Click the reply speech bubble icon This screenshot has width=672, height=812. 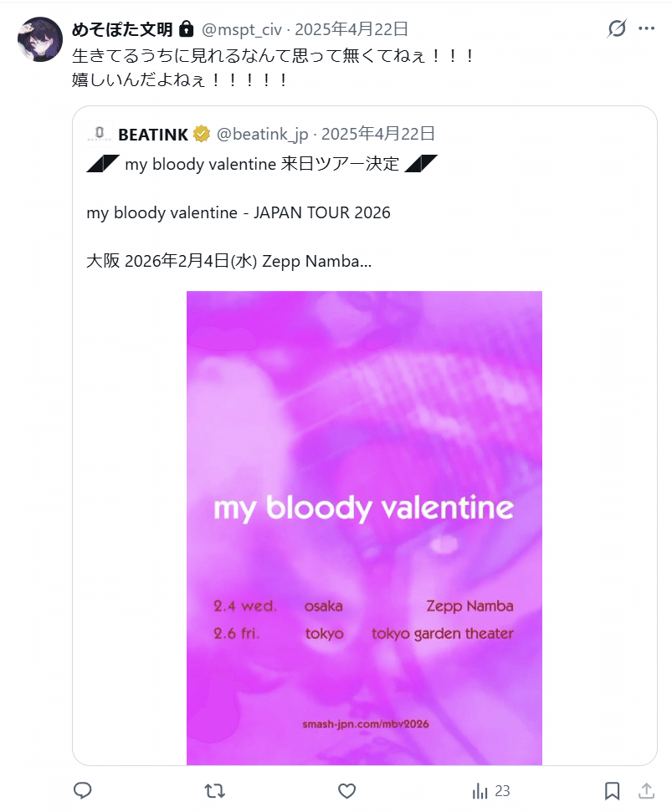click(83, 790)
